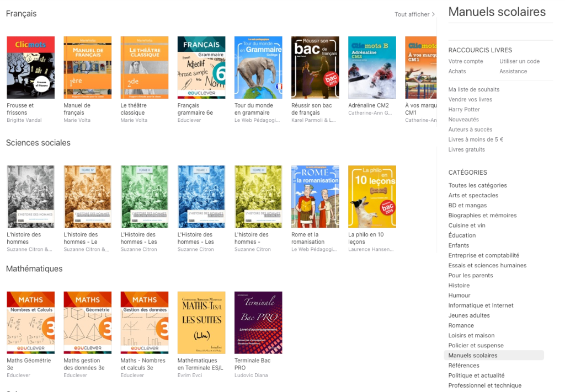Choose the BD et mangas category
Image resolution: width=565 pixels, height=392 pixels.
(467, 205)
